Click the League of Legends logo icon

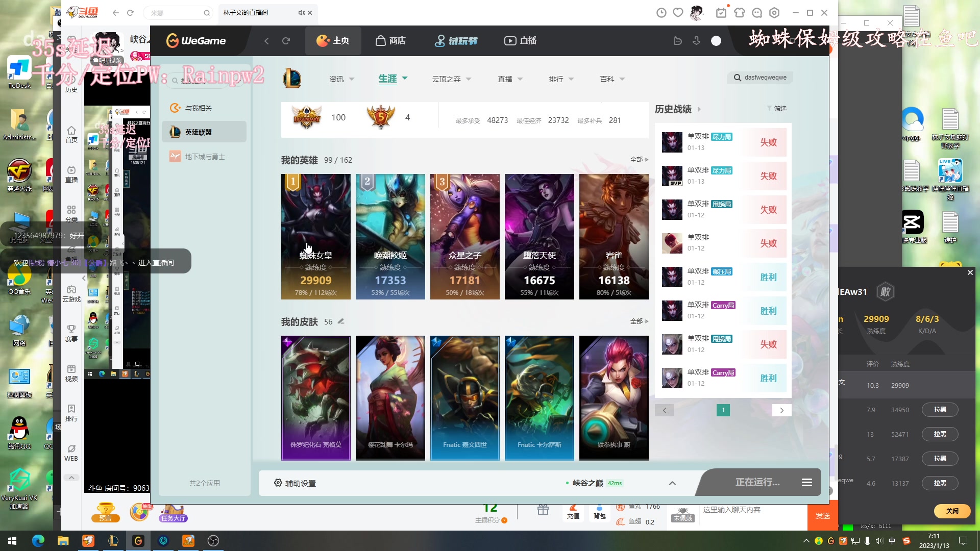292,79
